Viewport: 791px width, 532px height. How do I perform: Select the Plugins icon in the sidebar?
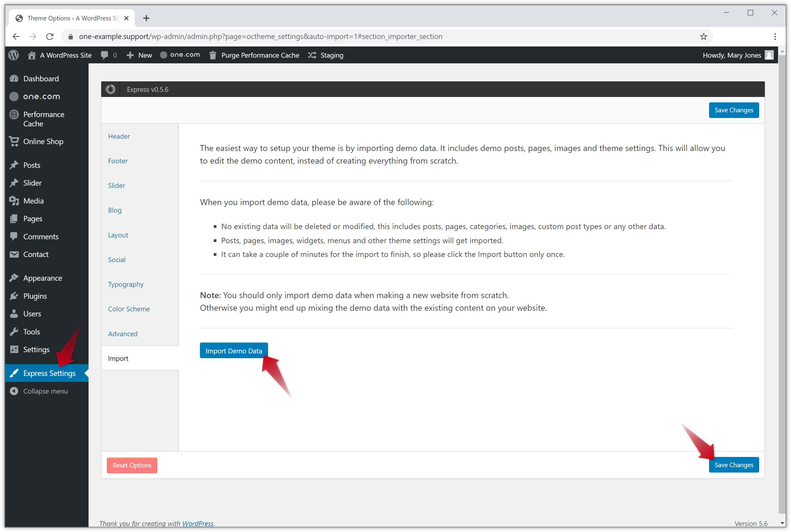tap(14, 295)
